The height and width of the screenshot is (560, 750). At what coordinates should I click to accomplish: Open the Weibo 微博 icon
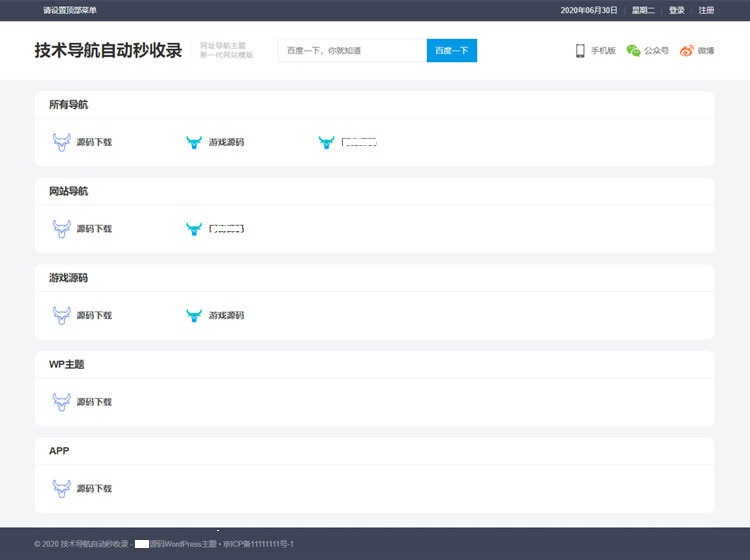click(686, 51)
